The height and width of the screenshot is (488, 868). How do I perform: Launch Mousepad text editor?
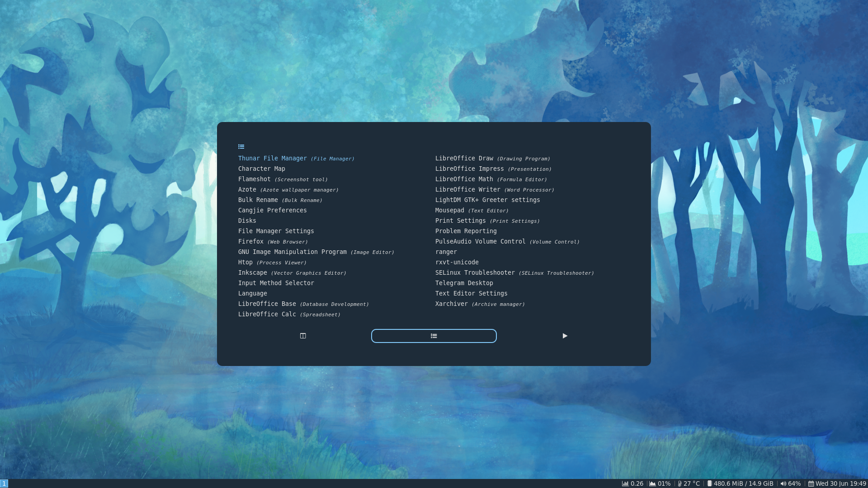(472, 210)
